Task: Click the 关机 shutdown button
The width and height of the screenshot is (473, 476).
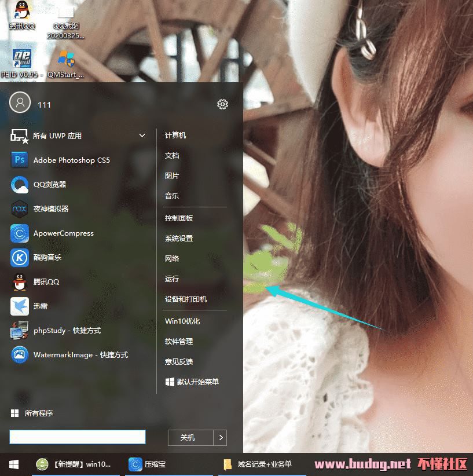Action: coord(188,438)
